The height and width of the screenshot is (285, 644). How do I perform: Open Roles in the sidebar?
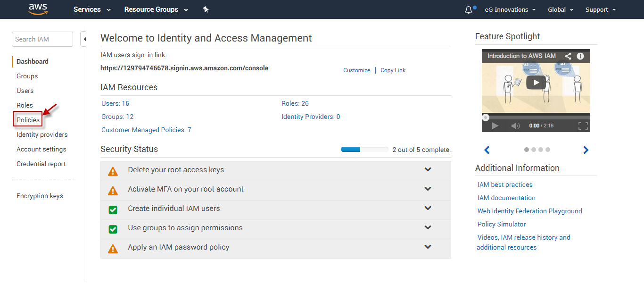coord(25,105)
